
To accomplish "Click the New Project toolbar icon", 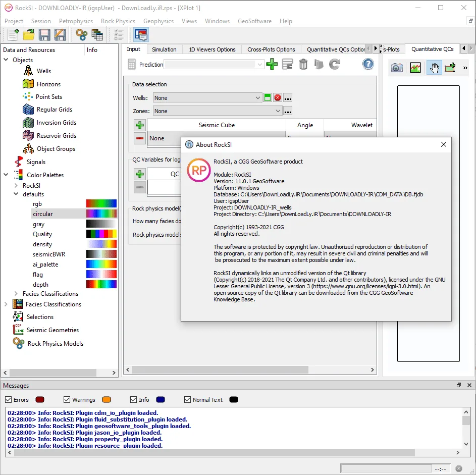I will tap(13, 35).
